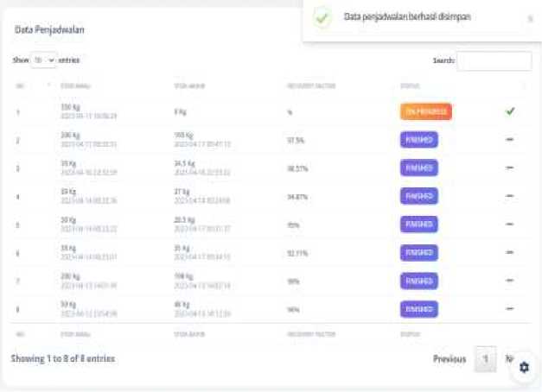Click the green checkmark in row 1
Screen dimensions: 542x392
click(x=510, y=111)
